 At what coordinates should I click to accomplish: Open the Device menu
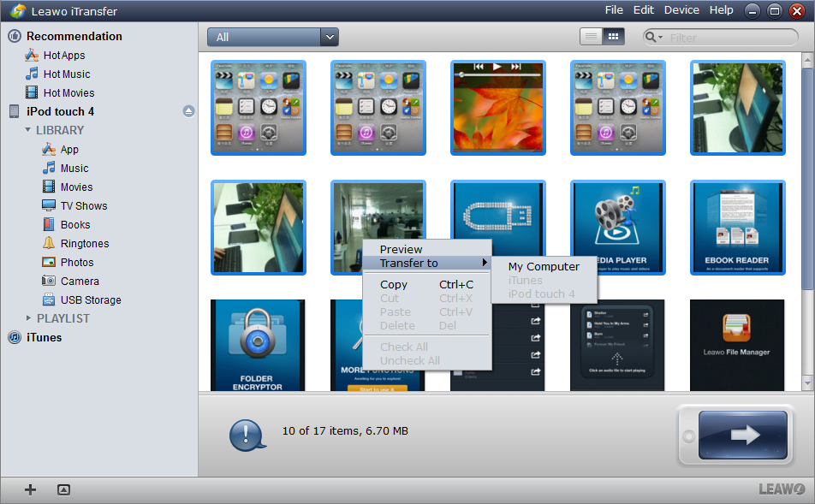tap(681, 10)
